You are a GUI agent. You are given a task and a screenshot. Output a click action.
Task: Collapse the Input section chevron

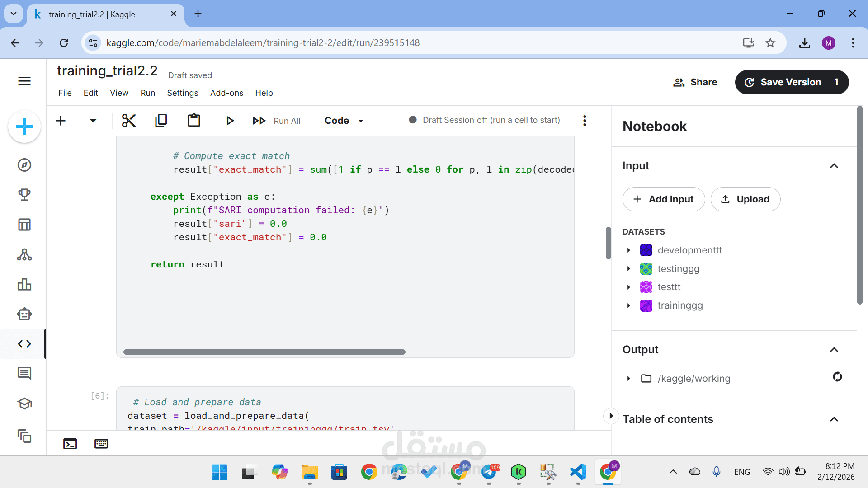[834, 166]
